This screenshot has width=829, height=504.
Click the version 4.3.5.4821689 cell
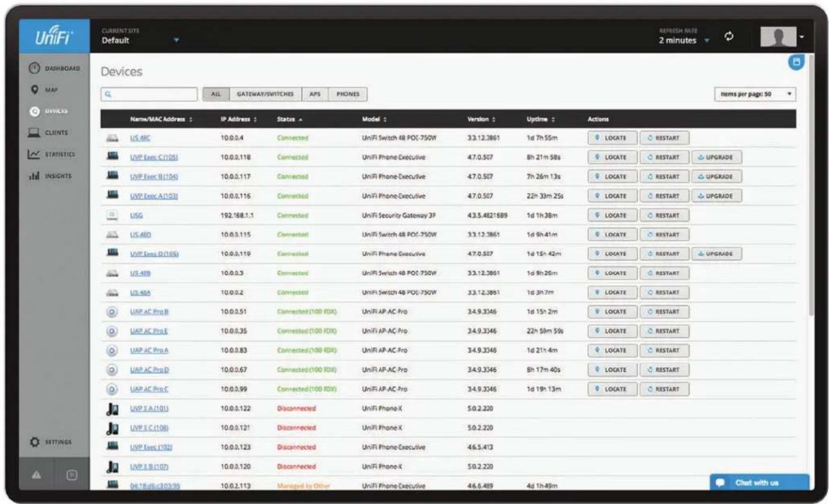[x=487, y=214]
